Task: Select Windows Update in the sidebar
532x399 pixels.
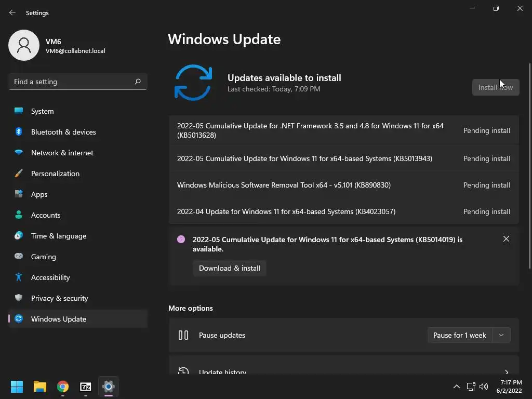Action: pyautogui.click(x=78, y=318)
